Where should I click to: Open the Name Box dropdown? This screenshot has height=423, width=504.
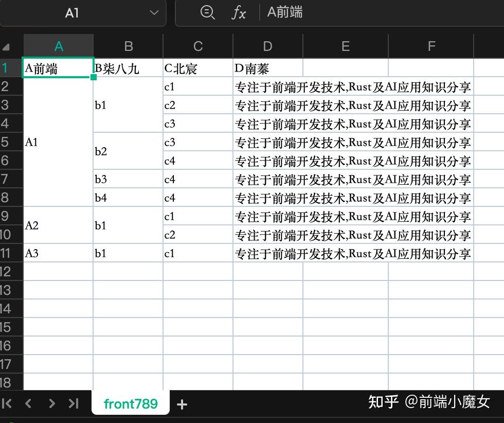pyautogui.click(x=153, y=13)
